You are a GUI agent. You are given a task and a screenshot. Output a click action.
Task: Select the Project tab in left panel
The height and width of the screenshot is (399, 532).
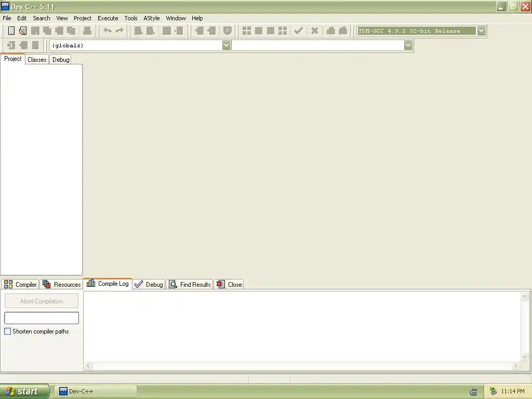13,59
